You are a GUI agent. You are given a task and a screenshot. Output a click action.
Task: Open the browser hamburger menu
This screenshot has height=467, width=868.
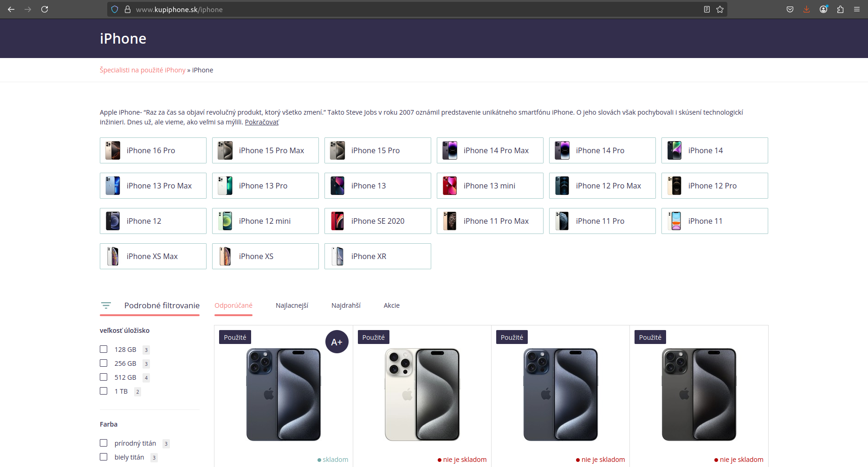coord(857,9)
